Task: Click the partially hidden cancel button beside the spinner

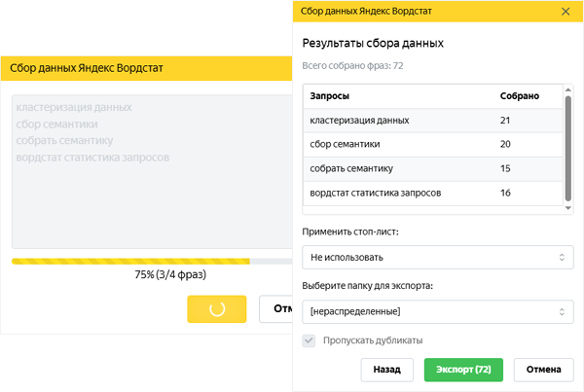Action: point(275,308)
